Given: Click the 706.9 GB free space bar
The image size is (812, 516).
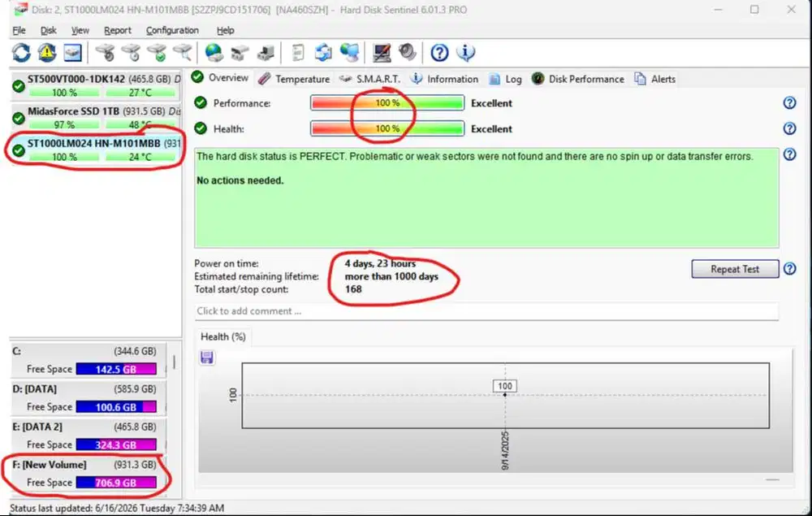Looking at the screenshot, I should [x=116, y=483].
